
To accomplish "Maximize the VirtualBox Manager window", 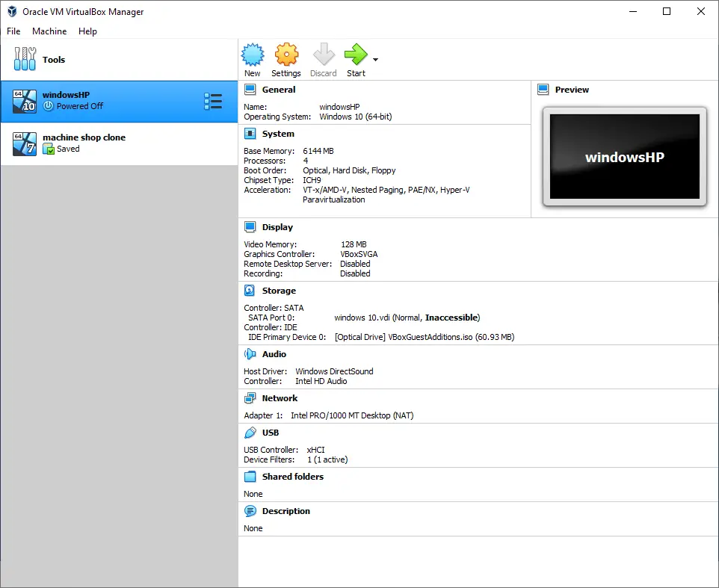I will [x=667, y=11].
